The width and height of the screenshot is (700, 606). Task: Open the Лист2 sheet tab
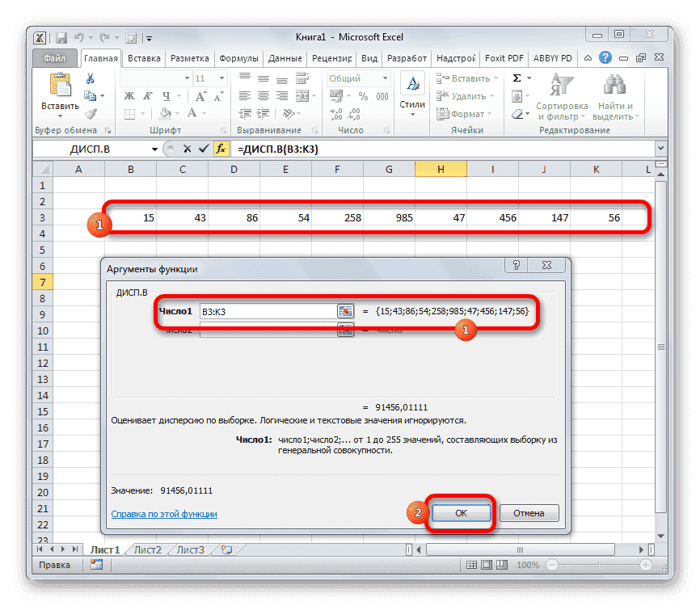[x=148, y=549]
